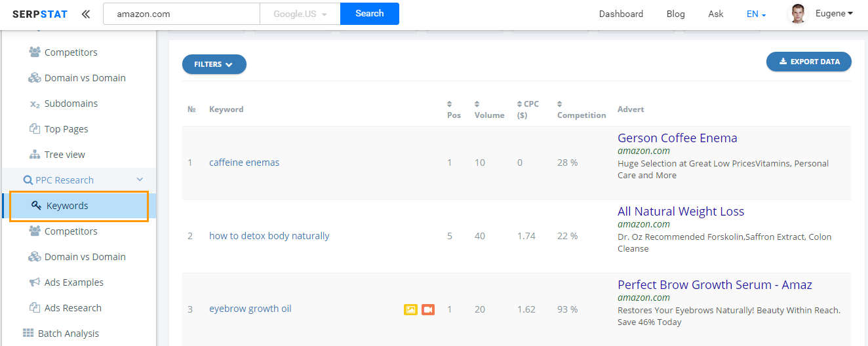868x346 pixels.
Task: Click the Subdomains x2 icon
Action: point(35,104)
